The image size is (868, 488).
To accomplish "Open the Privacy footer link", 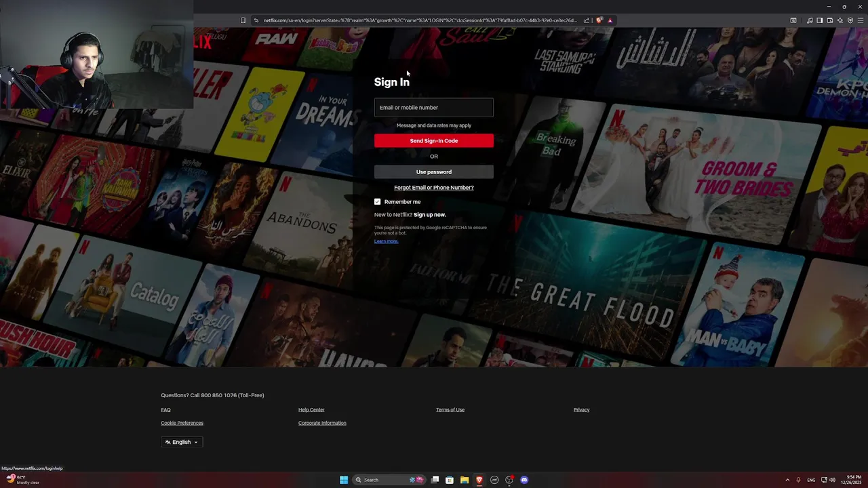I will pos(581,409).
